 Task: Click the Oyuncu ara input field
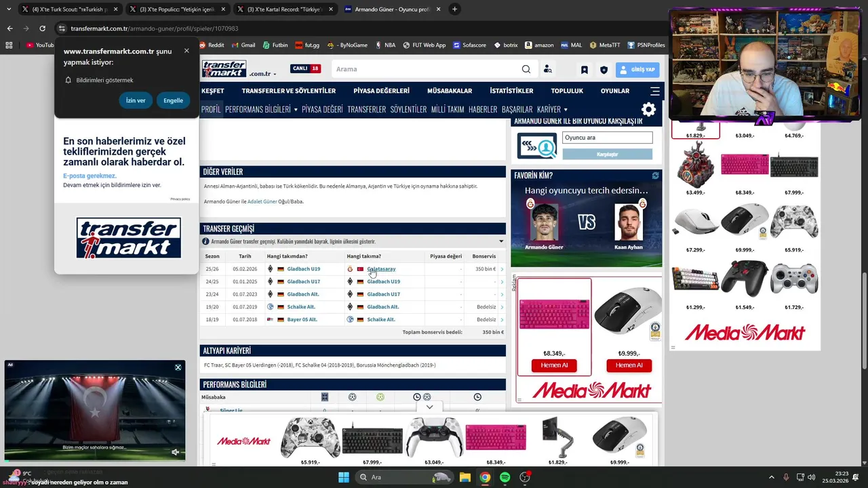[x=607, y=138]
